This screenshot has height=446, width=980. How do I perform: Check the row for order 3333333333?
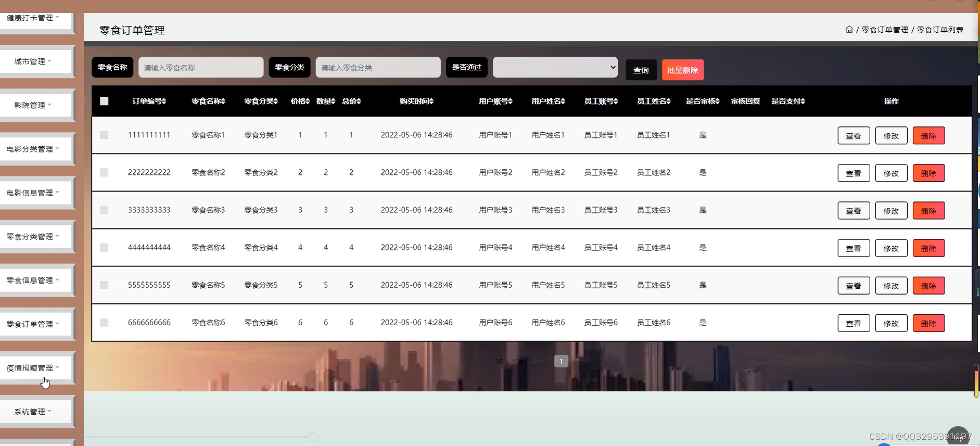(x=104, y=210)
